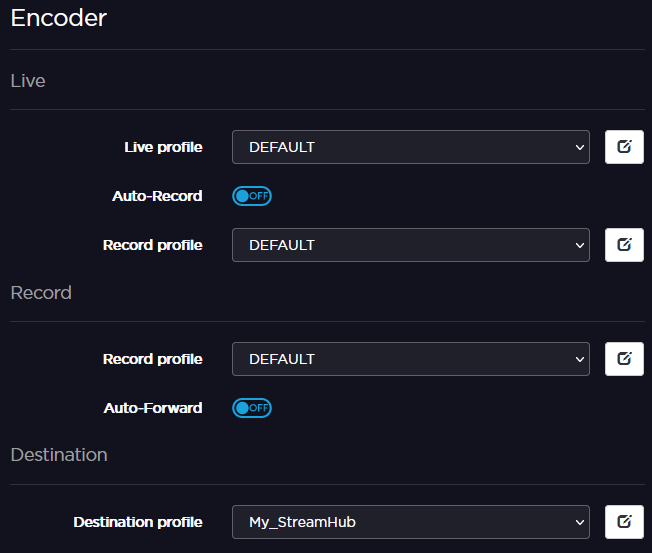Screen dimensions: 652x553
Task: Click the Auto-Forward label text
Action: coord(153,408)
